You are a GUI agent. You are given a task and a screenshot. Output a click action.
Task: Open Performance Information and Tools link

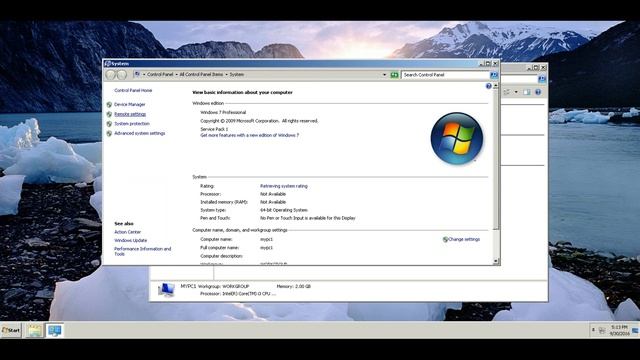[x=142, y=251]
